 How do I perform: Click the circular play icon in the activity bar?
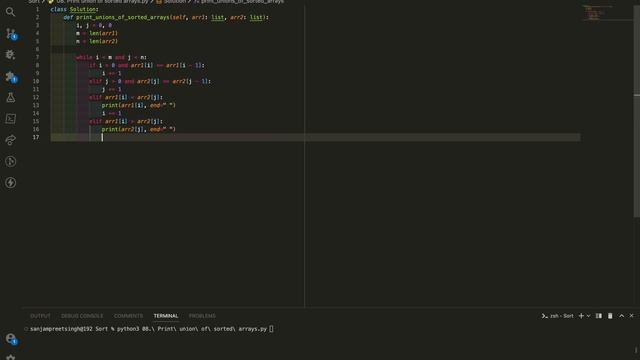[x=11, y=162]
